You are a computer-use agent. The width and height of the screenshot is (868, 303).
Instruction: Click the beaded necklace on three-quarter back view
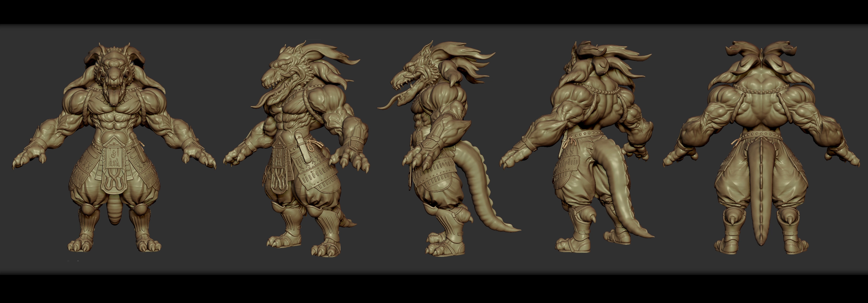coord(600,88)
